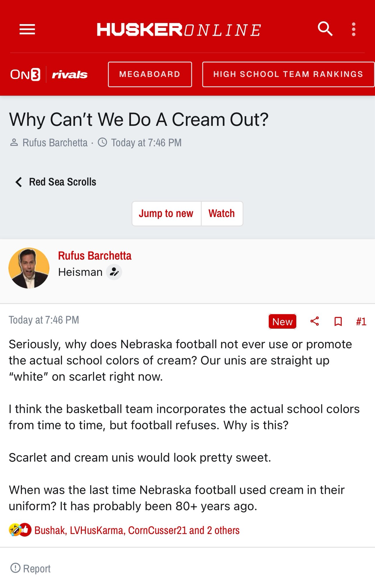Share the post via share icon
The width and height of the screenshot is (375, 588).
point(315,321)
